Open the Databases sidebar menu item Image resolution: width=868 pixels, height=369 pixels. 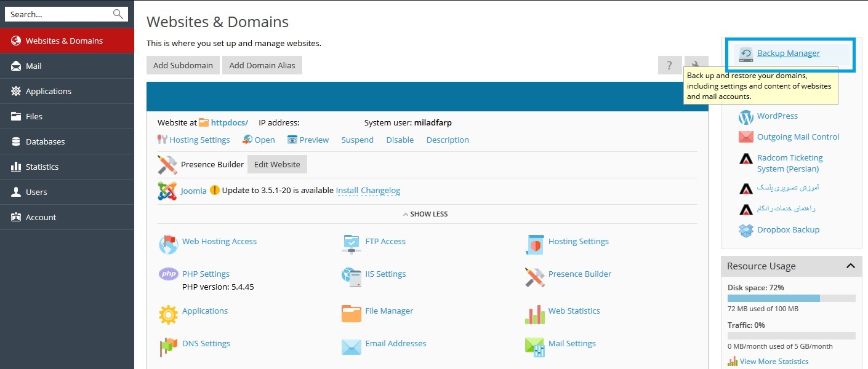[x=45, y=141]
